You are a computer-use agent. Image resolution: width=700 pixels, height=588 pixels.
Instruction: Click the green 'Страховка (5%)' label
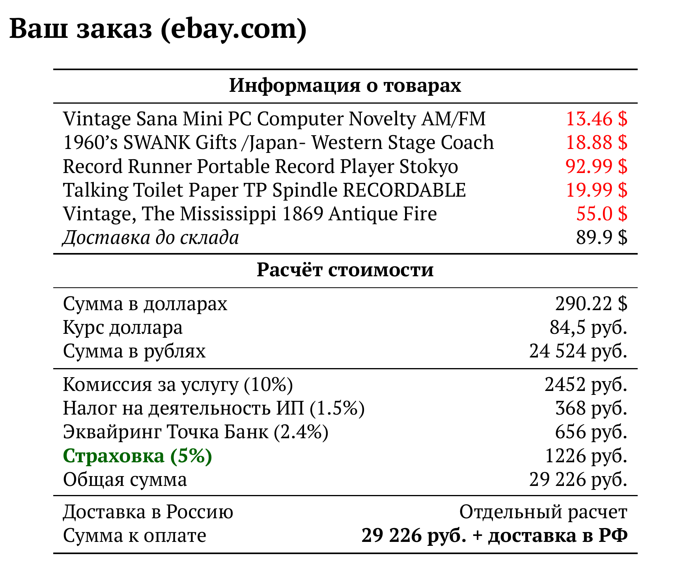click(x=138, y=456)
